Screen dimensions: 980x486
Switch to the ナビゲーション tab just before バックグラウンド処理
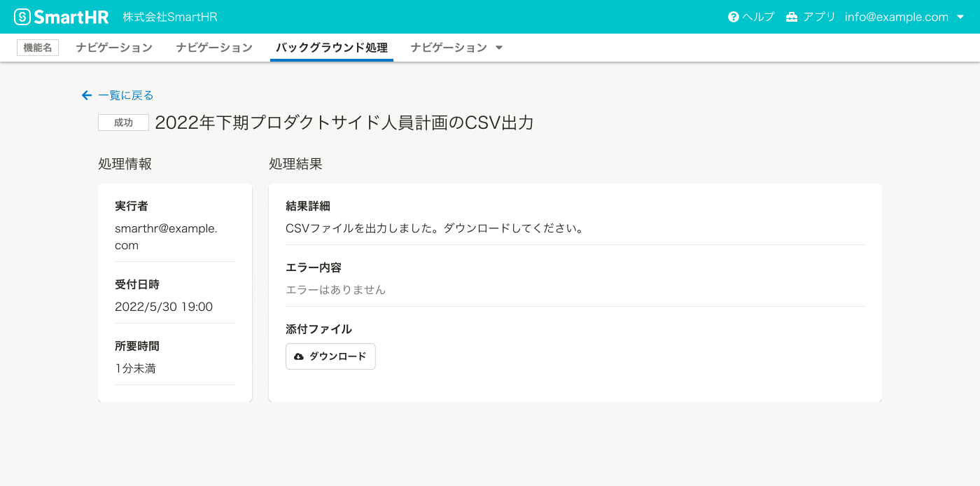(214, 48)
